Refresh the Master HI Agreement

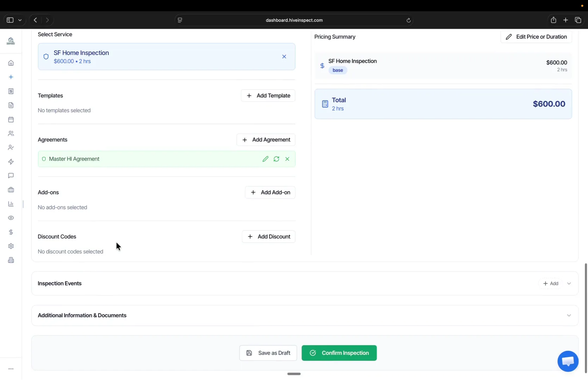(x=276, y=159)
